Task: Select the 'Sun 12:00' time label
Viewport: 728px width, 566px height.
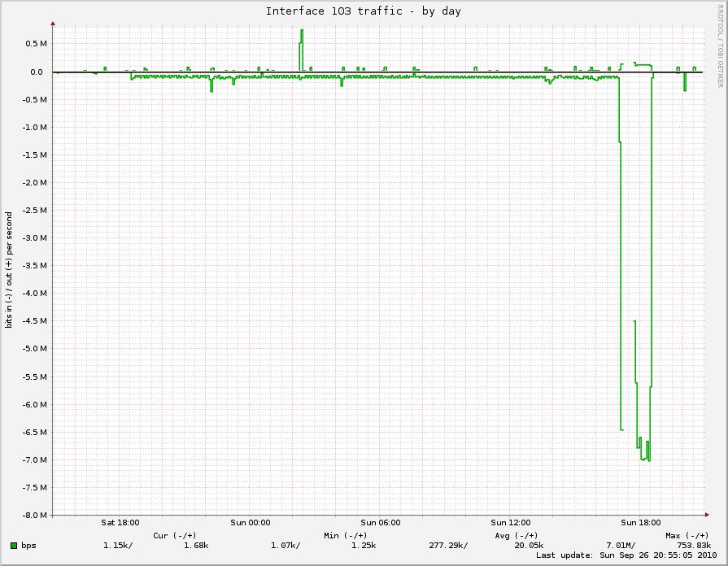Action: click(511, 523)
